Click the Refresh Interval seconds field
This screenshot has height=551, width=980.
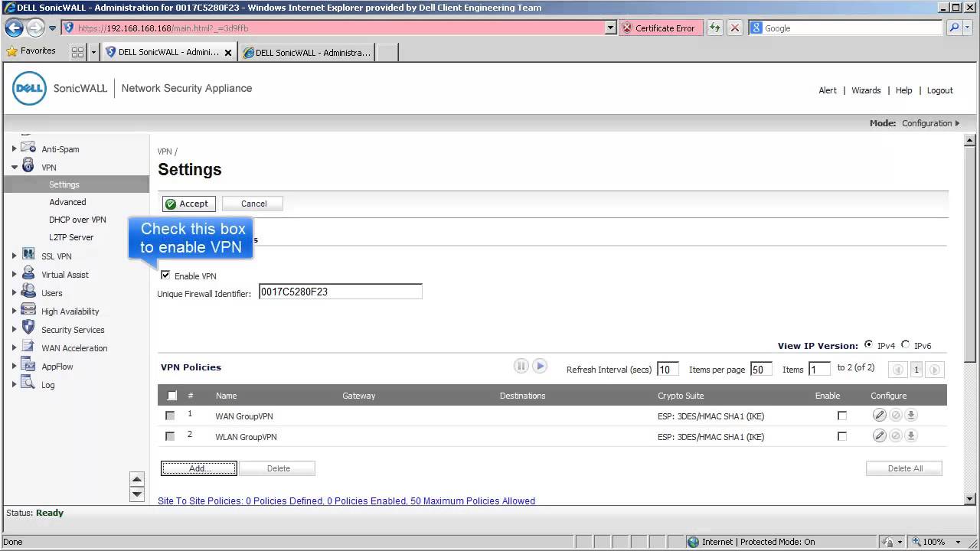point(668,369)
